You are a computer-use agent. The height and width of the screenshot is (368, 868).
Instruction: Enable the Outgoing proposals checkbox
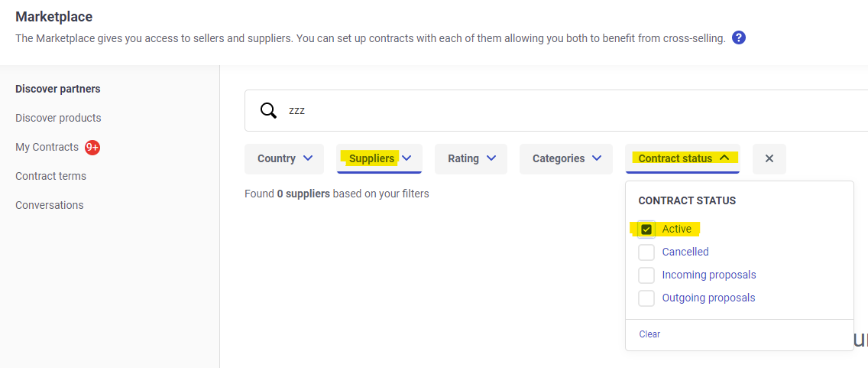[x=646, y=298]
